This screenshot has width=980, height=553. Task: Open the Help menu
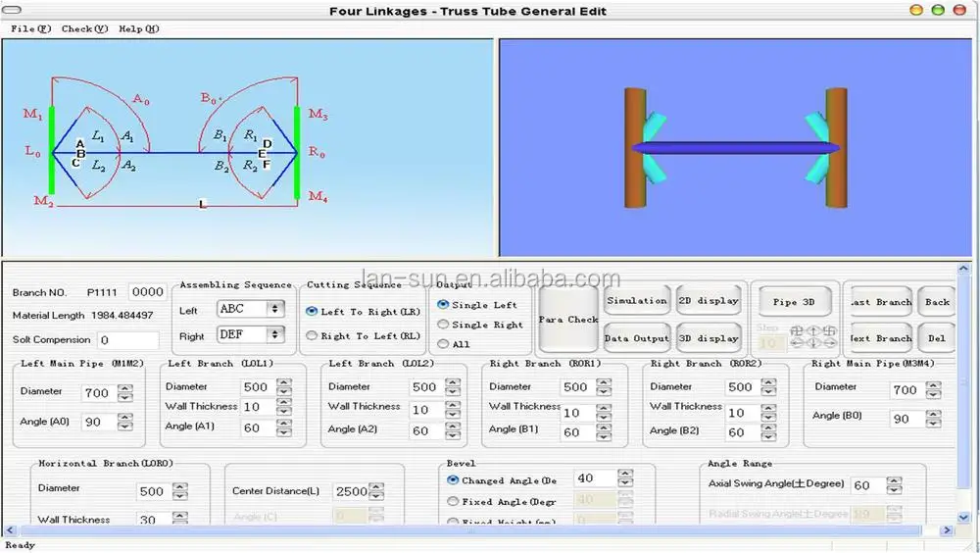click(x=138, y=28)
